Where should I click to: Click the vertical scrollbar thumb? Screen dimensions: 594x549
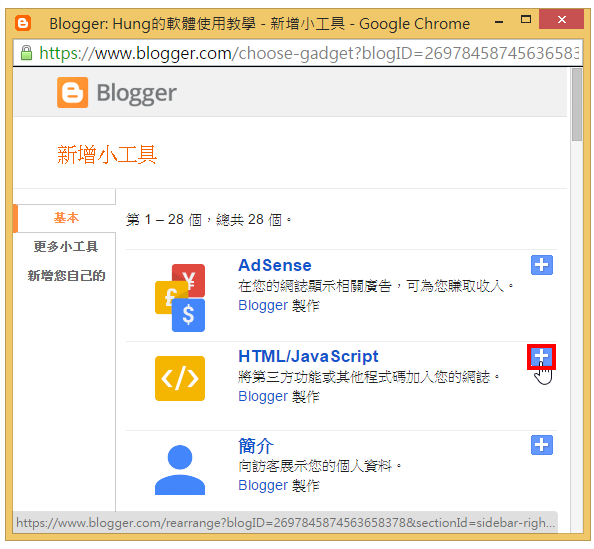577,105
